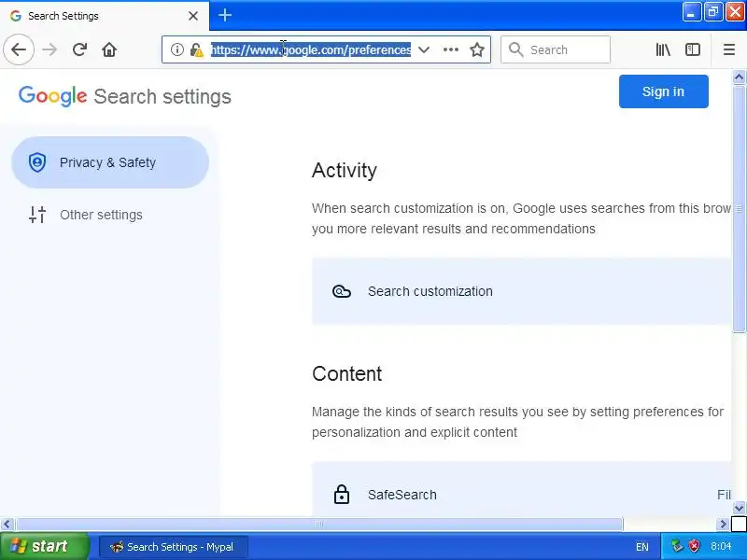Select Privacy & Safety in sidebar
The image size is (747, 560).
[x=110, y=162]
